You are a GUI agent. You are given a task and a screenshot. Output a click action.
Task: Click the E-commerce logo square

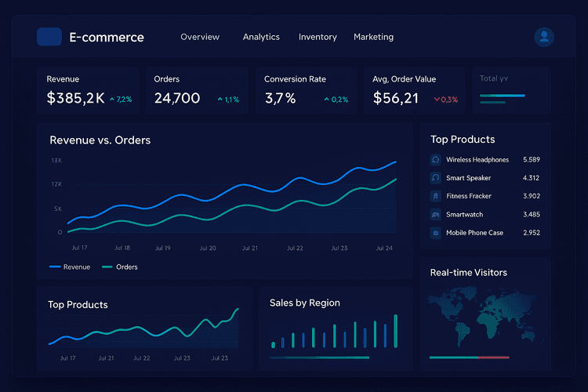click(x=49, y=37)
